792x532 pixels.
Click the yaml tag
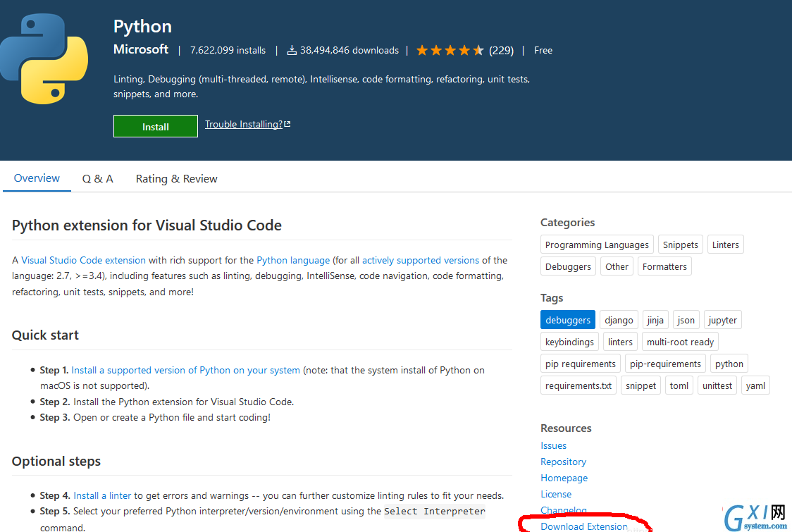[x=755, y=385]
